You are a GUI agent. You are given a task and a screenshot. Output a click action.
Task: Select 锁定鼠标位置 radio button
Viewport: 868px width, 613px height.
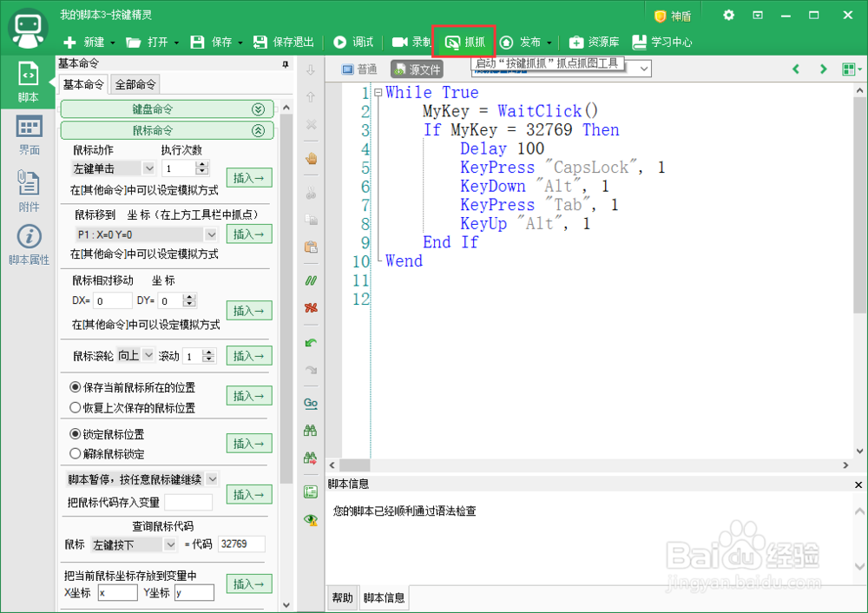tap(76, 433)
